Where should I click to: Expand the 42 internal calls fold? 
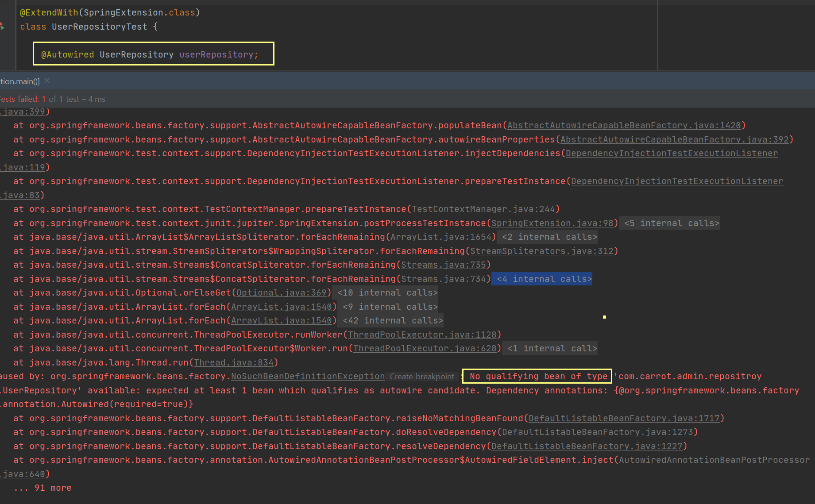[390, 321]
